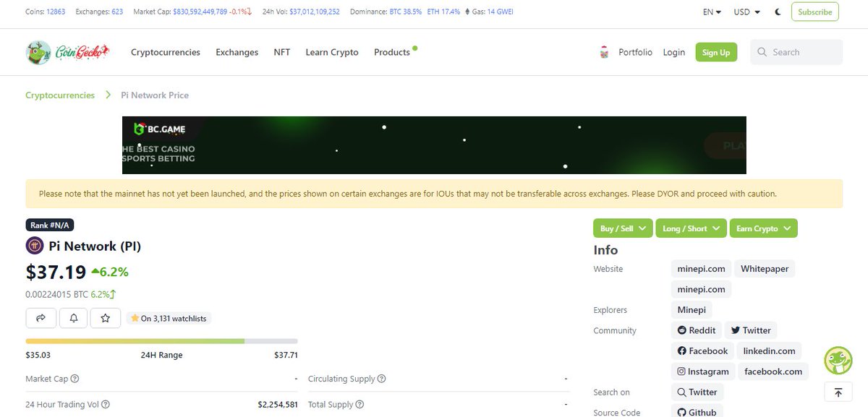The width and height of the screenshot is (868, 417).
Task: Click the share arrow button
Action: [41, 318]
